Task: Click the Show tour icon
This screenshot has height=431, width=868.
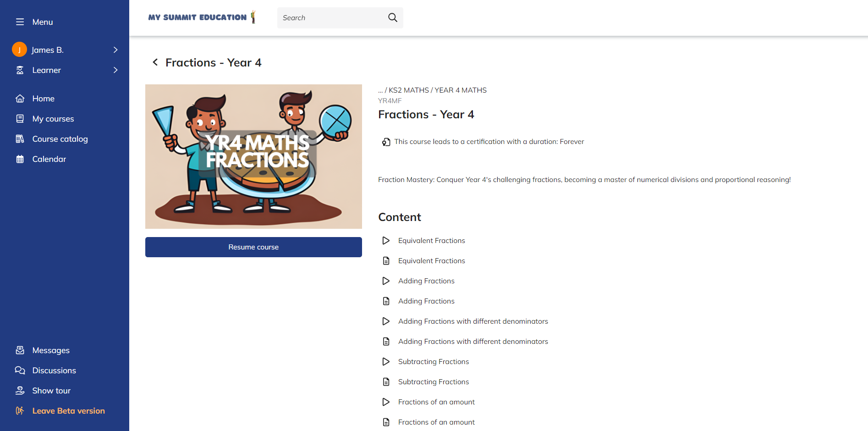Action: (x=20, y=391)
